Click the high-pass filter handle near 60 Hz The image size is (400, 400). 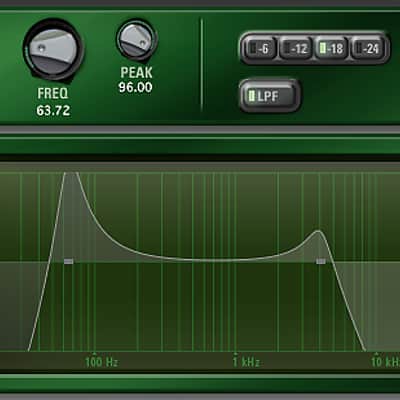[69, 261]
